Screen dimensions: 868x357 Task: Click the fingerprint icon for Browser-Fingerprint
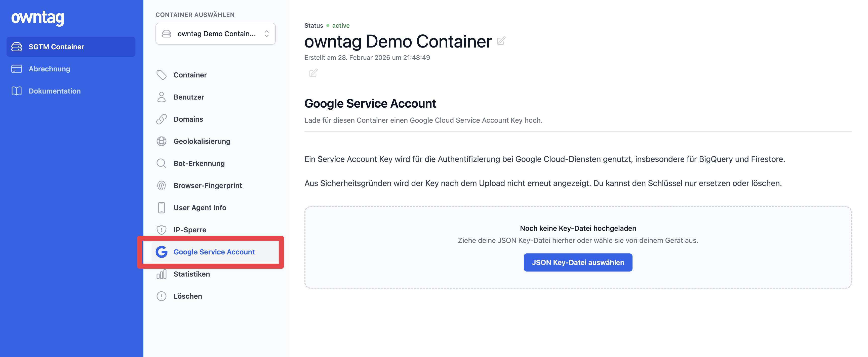162,186
